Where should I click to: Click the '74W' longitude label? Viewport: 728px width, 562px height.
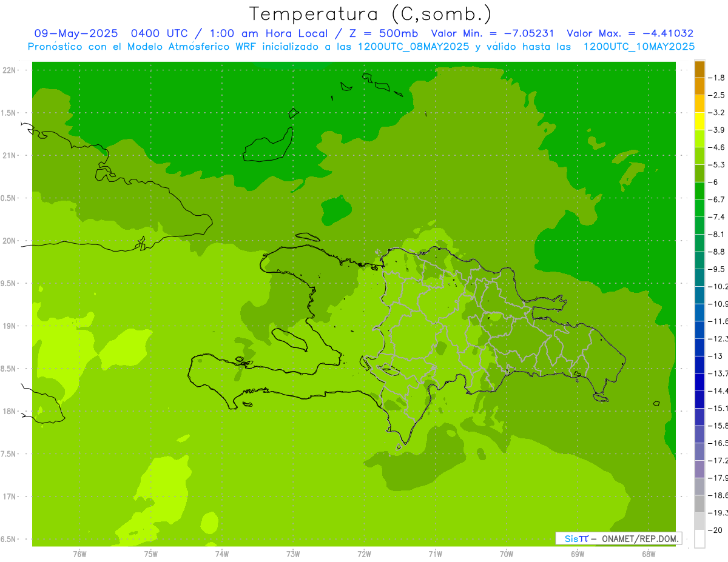tap(221, 554)
